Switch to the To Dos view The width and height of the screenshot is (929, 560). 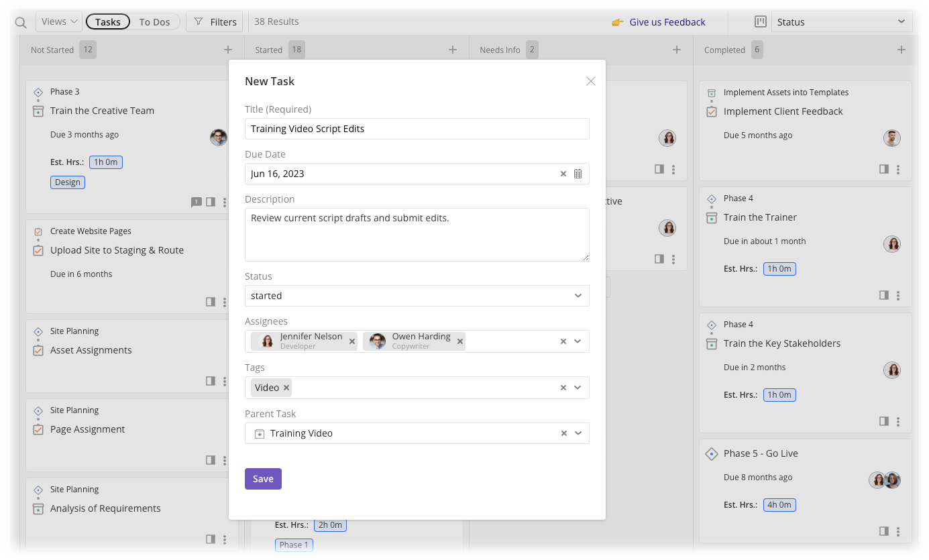pyautogui.click(x=154, y=21)
